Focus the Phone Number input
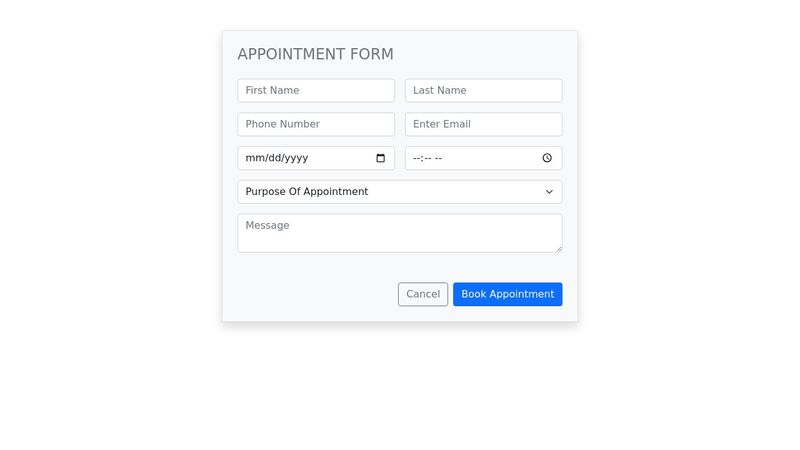 point(316,124)
